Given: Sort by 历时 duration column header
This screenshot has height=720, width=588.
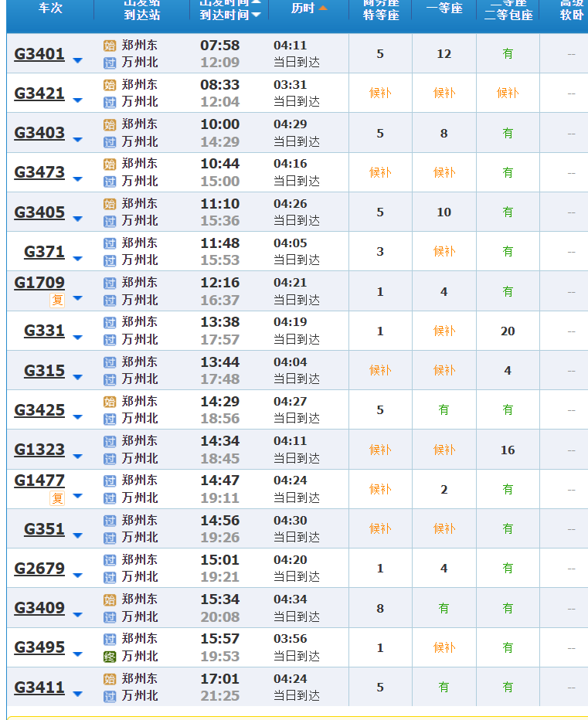Looking at the screenshot, I should pyautogui.click(x=308, y=8).
